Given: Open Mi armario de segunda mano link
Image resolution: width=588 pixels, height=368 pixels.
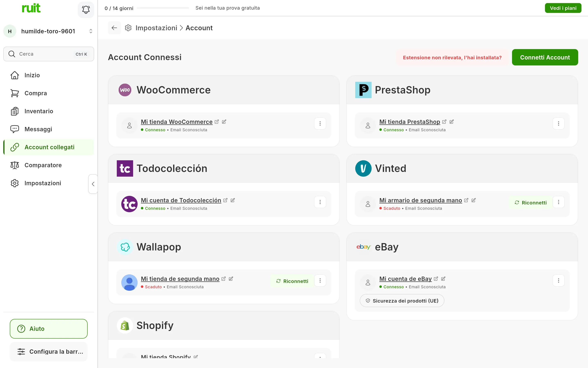Looking at the screenshot, I should coord(421,200).
